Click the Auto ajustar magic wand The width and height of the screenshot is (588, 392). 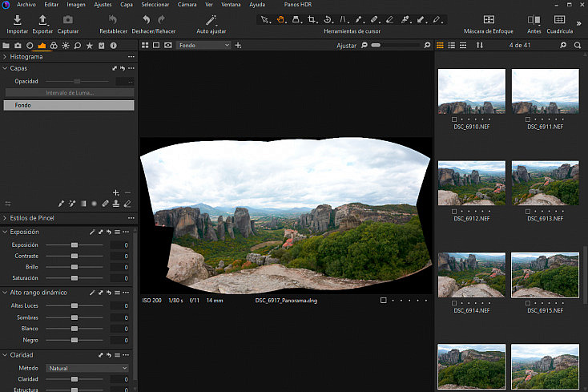211,20
